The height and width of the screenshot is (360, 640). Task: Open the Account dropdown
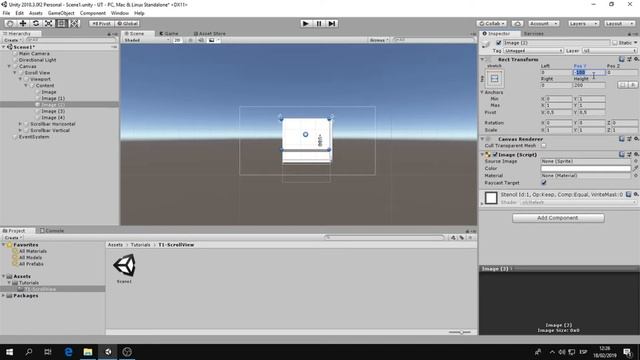point(543,24)
